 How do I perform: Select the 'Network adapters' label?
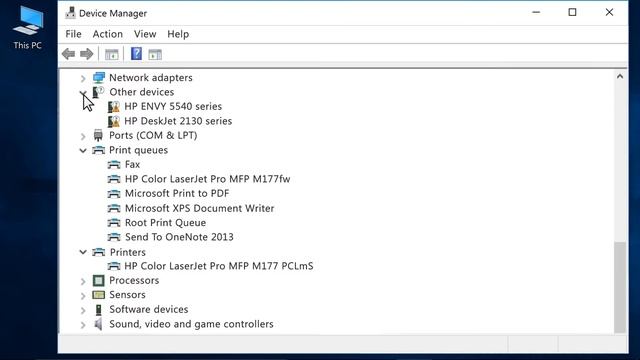point(151,78)
